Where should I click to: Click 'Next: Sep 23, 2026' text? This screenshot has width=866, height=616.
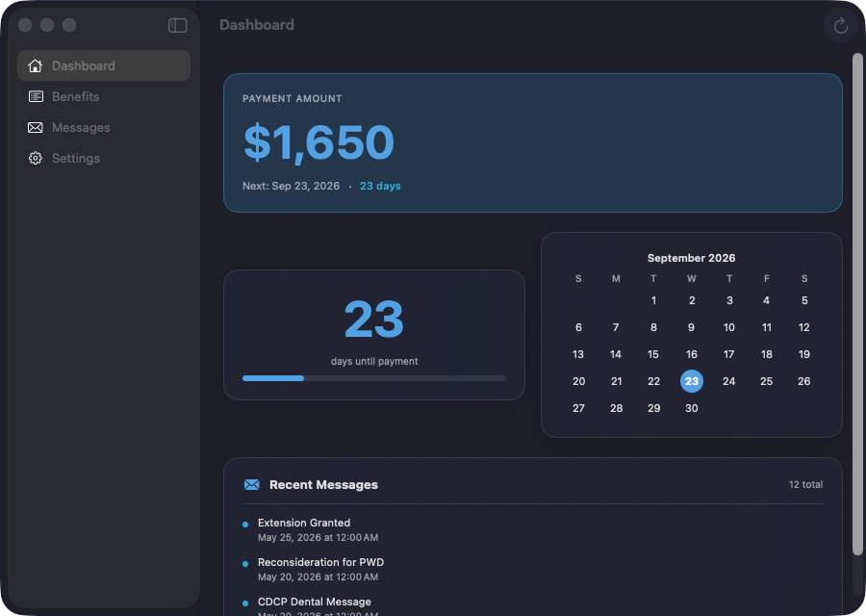291,186
